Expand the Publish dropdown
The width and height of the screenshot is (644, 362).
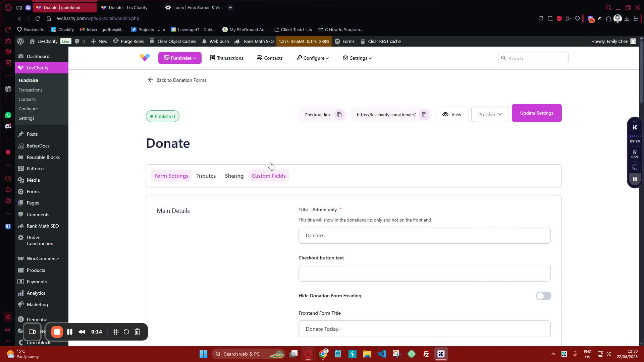490,114
